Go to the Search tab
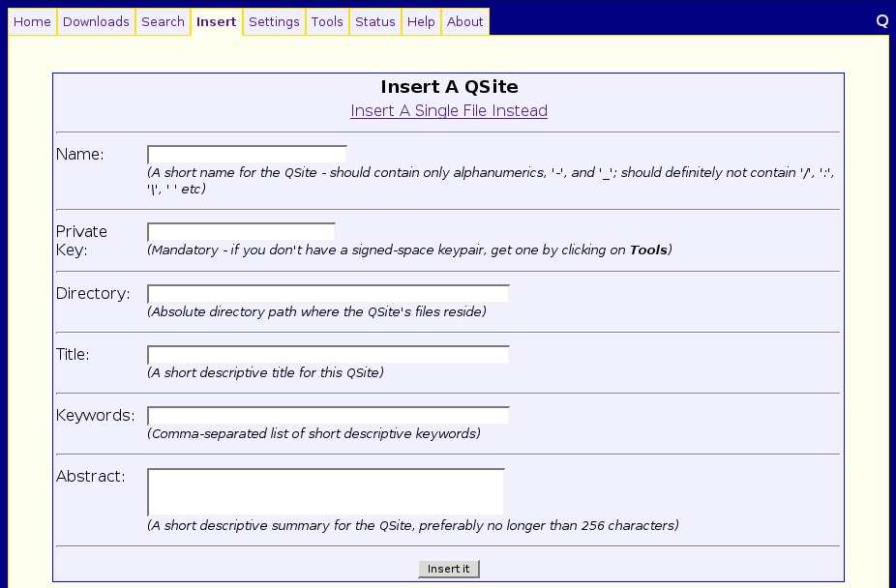This screenshot has width=896, height=588. coord(163,21)
